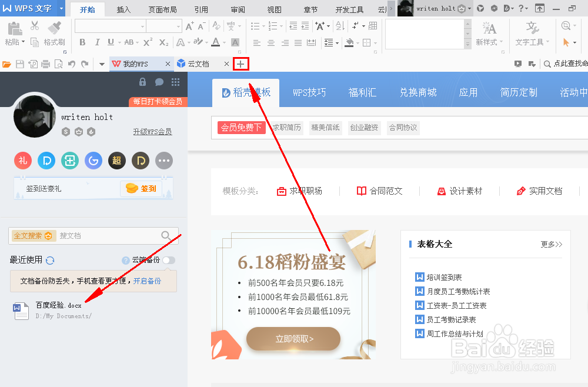Open the apps grid icon in the sidebar
The width and height of the screenshot is (588, 387).
[175, 82]
